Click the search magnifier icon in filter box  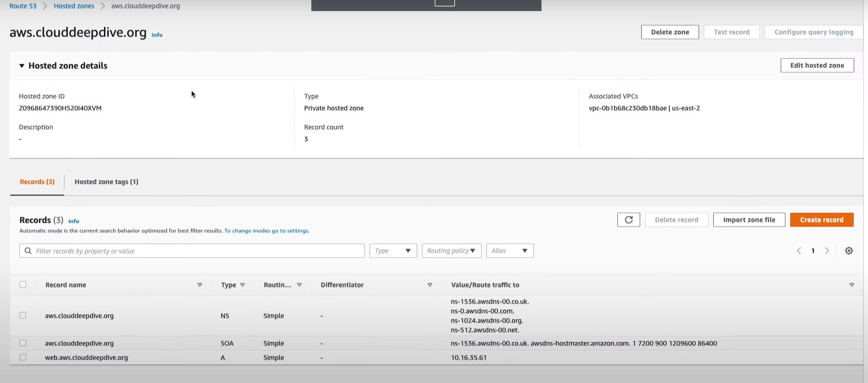click(x=28, y=251)
